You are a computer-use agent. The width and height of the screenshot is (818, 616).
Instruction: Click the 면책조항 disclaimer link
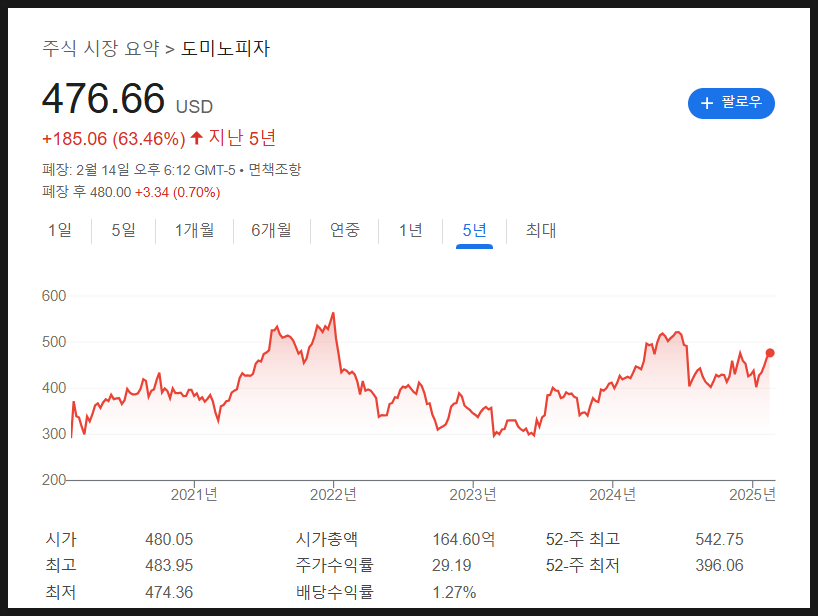pyautogui.click(x=274, y=170)
